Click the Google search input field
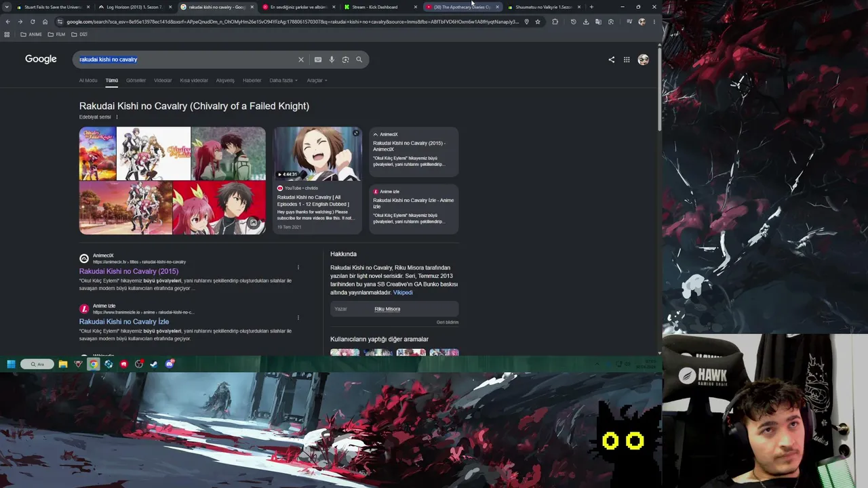 [x=186, y=60]
